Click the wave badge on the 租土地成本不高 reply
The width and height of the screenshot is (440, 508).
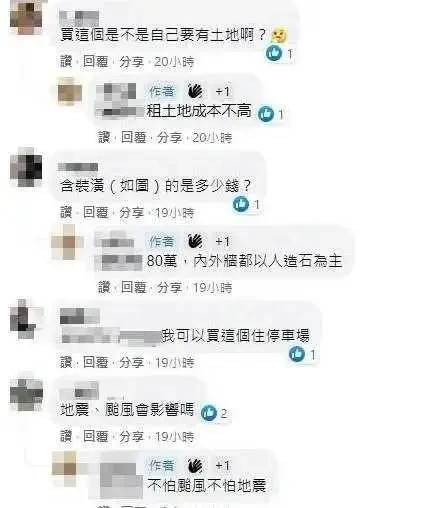point(195,91)
